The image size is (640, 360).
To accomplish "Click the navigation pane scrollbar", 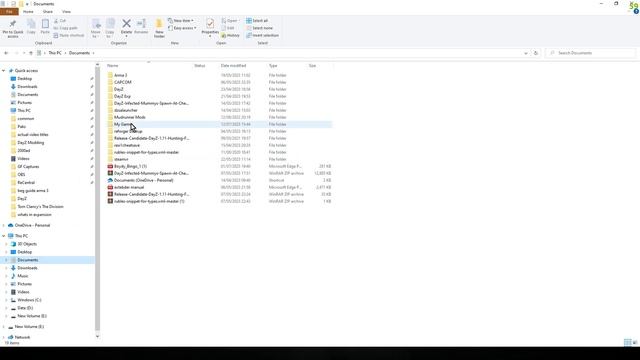I will 97,199.
